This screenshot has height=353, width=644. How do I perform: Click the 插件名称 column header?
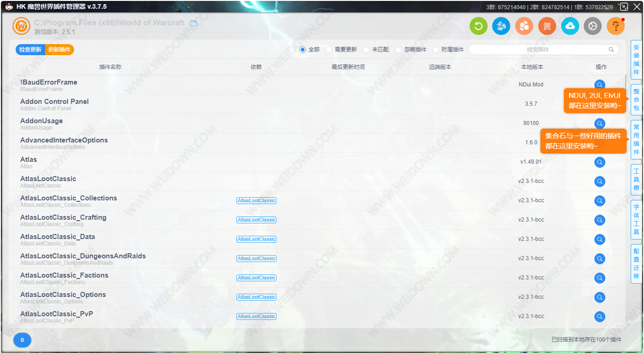pos(110,67)
